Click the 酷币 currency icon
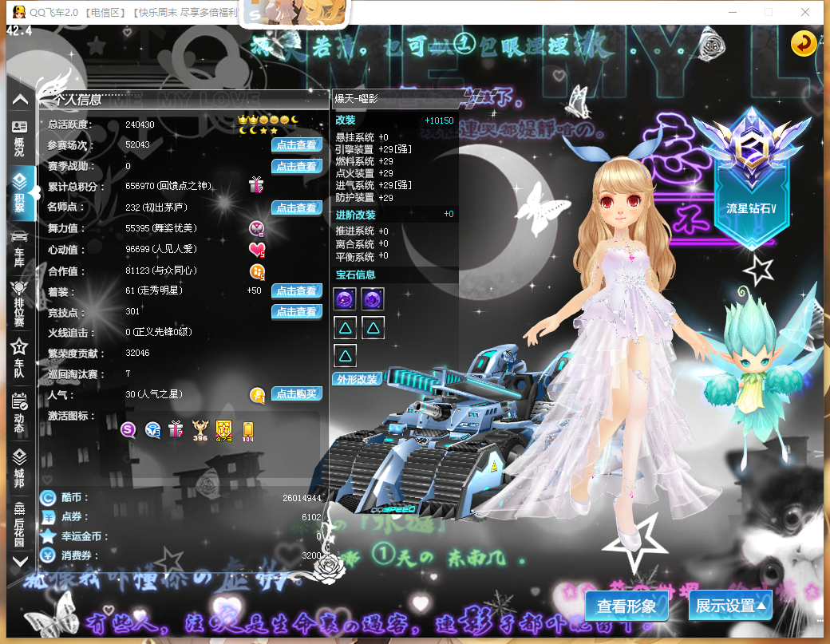 click(48, 498)
